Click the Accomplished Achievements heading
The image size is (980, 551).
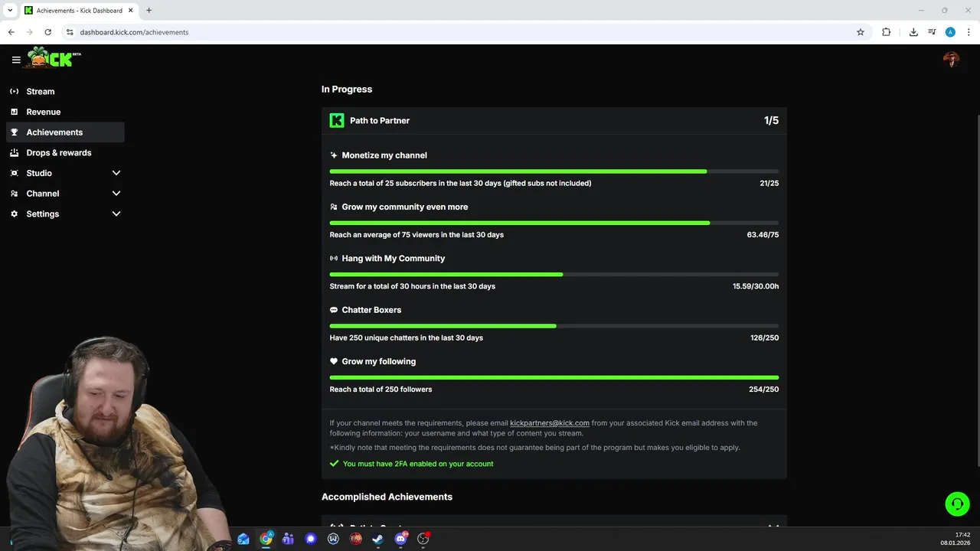click(387, 497)
